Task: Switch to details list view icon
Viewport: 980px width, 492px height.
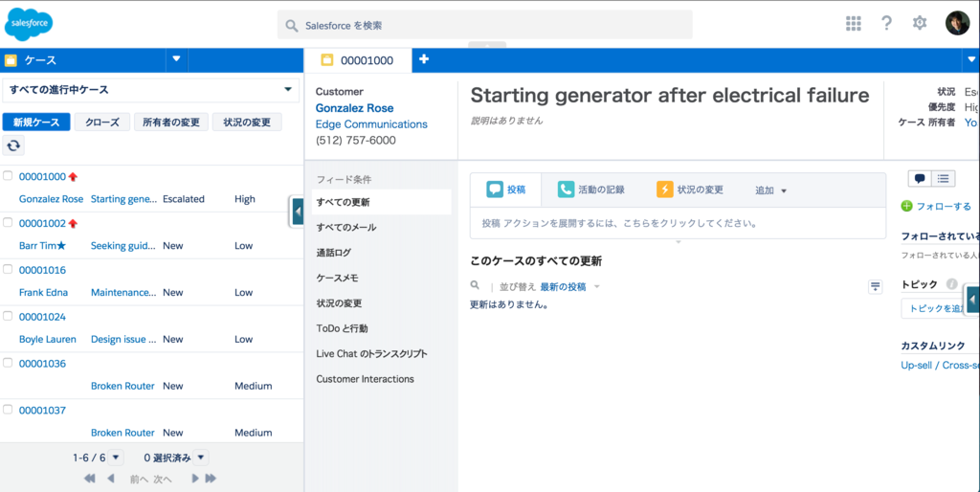Action: [943, 179]
